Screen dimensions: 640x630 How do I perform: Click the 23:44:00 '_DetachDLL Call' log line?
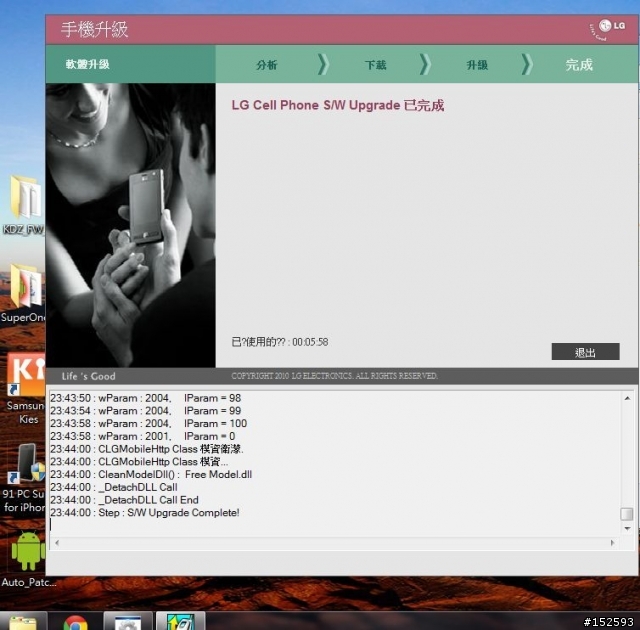click(114, 487)
